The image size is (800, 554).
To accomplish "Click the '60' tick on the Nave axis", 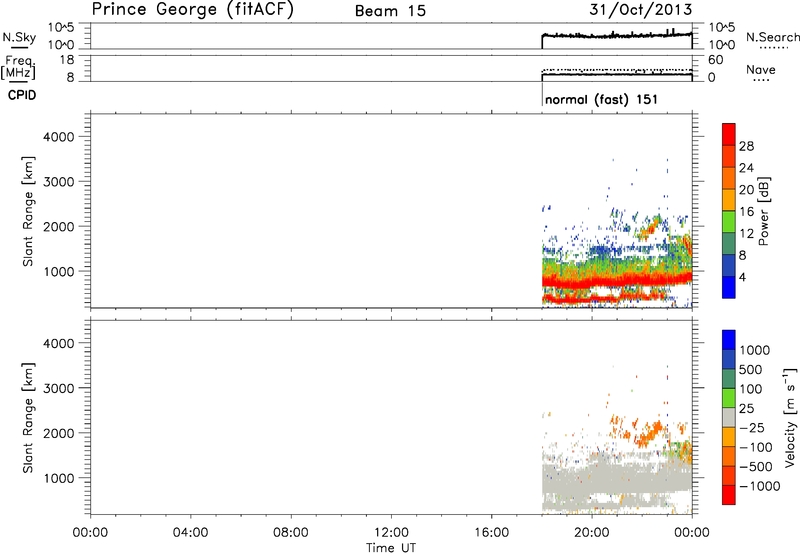I will point(716,60).
